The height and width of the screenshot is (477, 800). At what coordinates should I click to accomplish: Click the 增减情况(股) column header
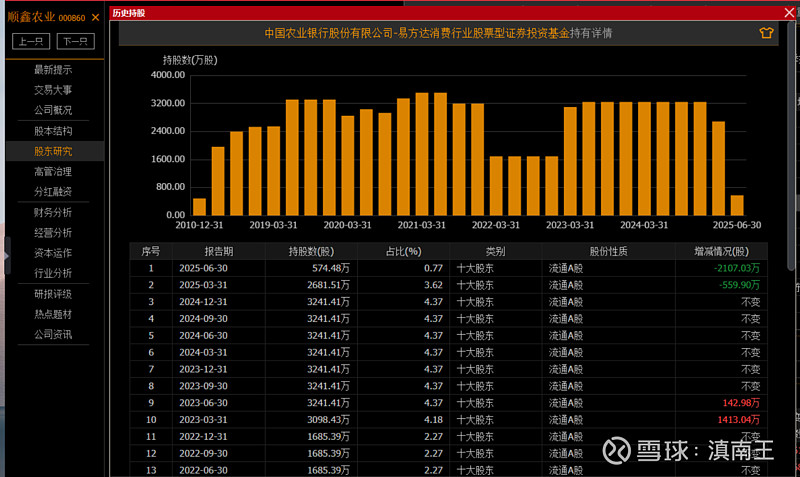pyautogui.click(x=721, y=252)
